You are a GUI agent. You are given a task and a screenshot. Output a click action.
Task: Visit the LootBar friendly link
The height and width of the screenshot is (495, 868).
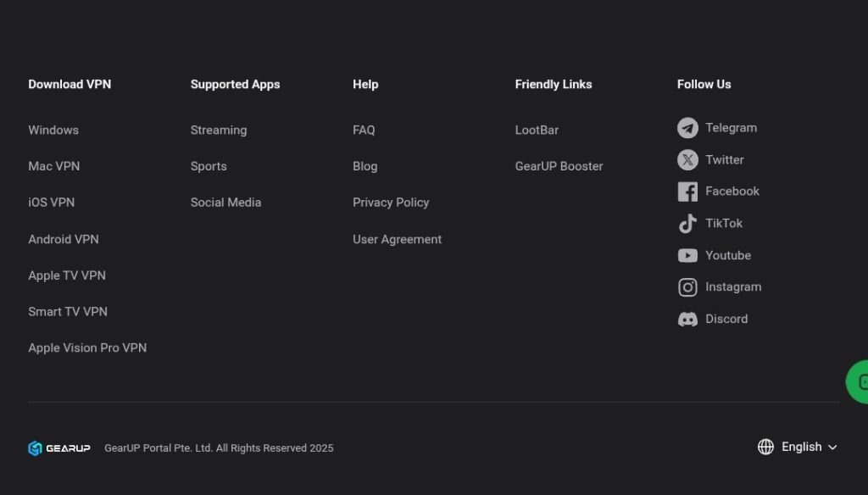coord(537,130)
